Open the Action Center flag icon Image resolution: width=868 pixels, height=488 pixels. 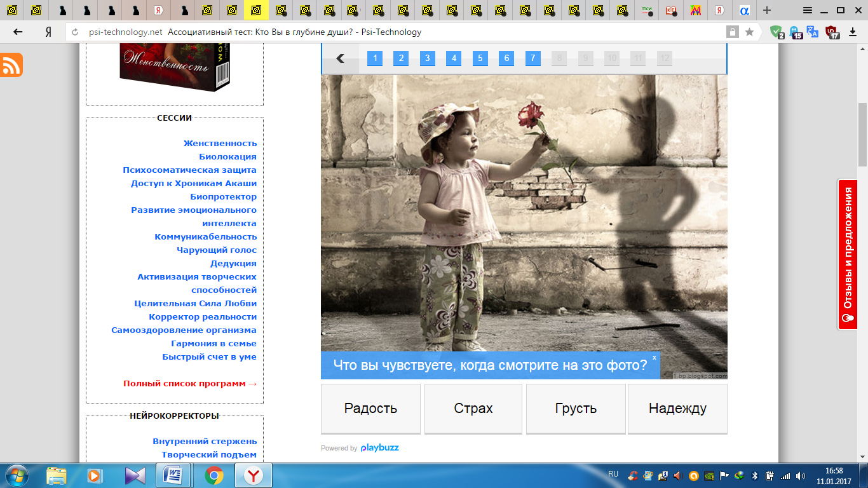(724, 475)
